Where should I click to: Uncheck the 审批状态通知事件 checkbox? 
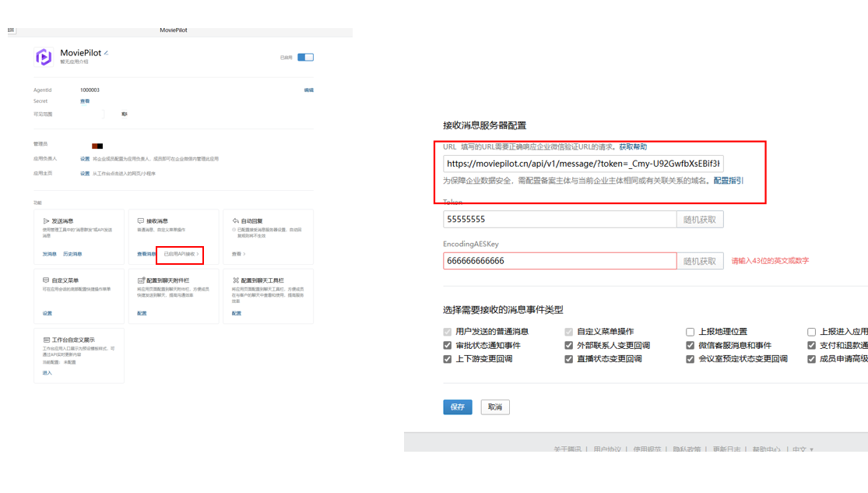coord(448,345)
